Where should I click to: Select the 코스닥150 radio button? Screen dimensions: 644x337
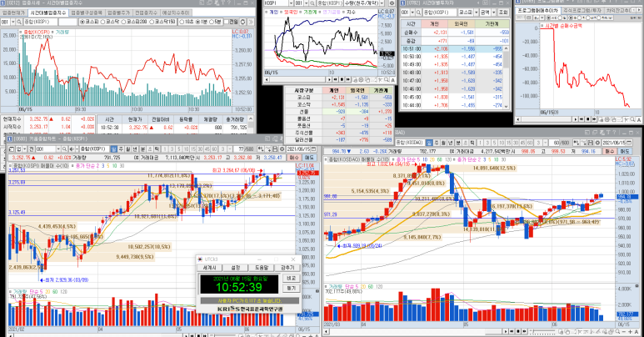152,22
